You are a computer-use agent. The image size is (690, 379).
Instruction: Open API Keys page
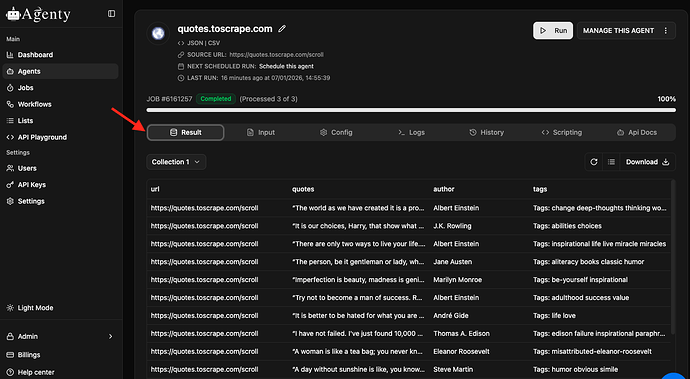tap(60, 185)
